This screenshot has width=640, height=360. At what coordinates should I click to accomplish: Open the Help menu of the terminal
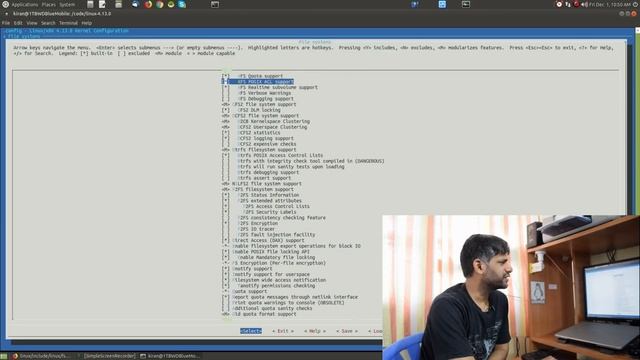87,23
